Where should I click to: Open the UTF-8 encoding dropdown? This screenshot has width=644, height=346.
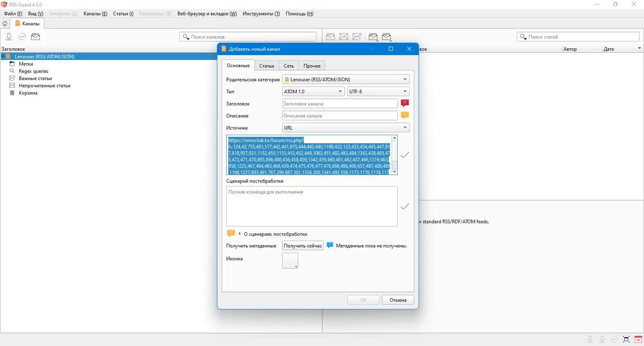click(x=378, y=91)
